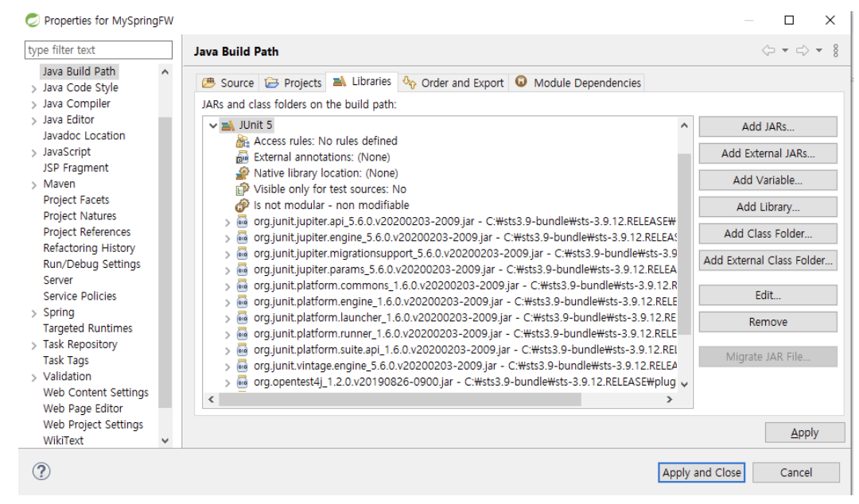Expand the Java Compiler category
The height and width of the screenshot is (504, 859).
pos(34,105)
